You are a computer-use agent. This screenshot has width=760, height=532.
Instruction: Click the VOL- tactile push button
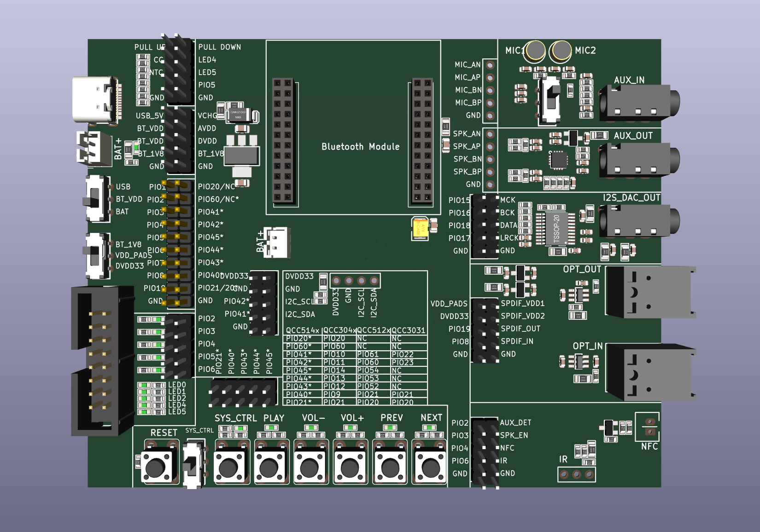(311, 467)
